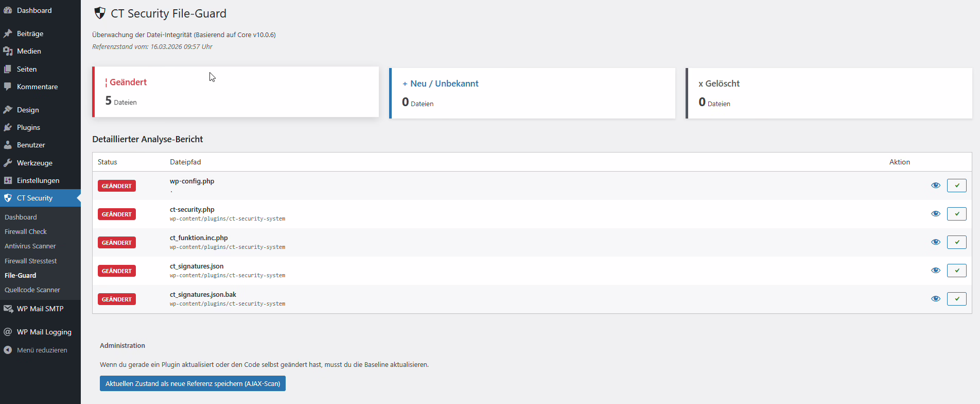Viewport: 980px width, 404px height.
Task: Click the WP Mail SMTP envelope icon
Action: pos(8,309)
